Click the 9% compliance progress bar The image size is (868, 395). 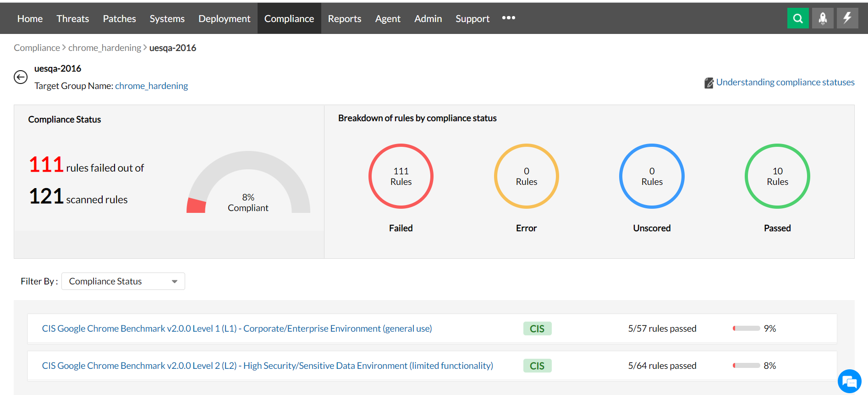[747, 328]
